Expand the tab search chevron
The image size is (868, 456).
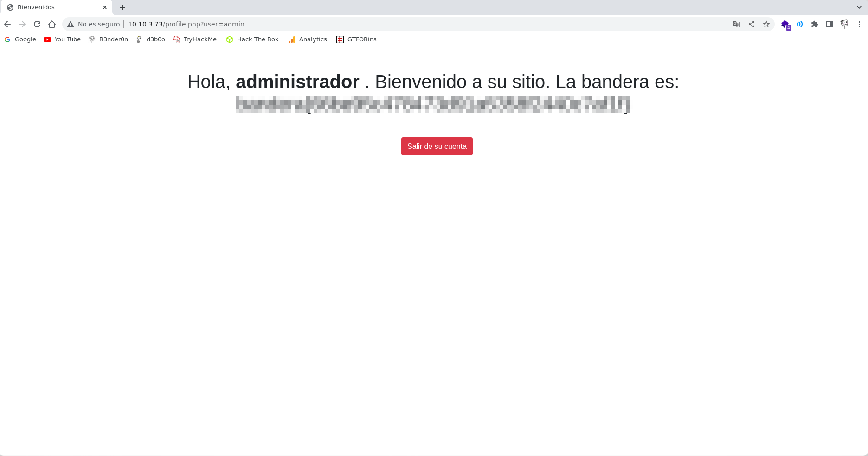(859, 7)
